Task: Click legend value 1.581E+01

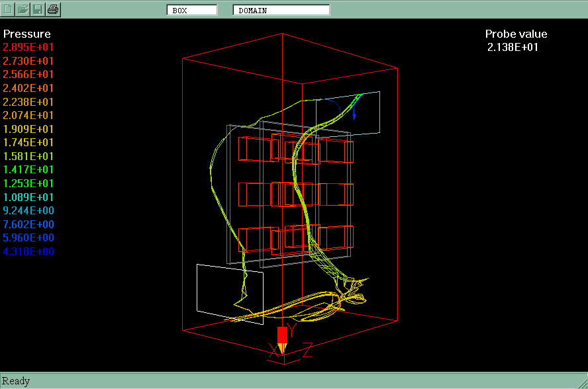Action: pos(28,156)
